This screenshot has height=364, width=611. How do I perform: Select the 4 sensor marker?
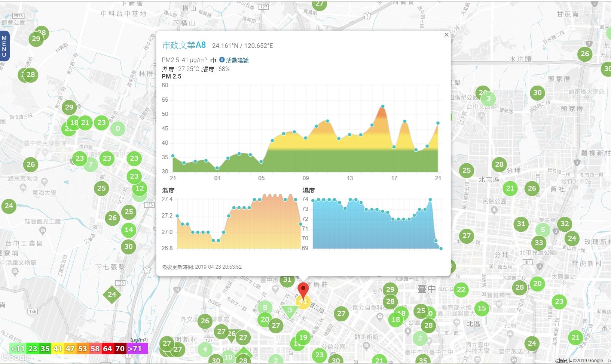click(205, 349)
